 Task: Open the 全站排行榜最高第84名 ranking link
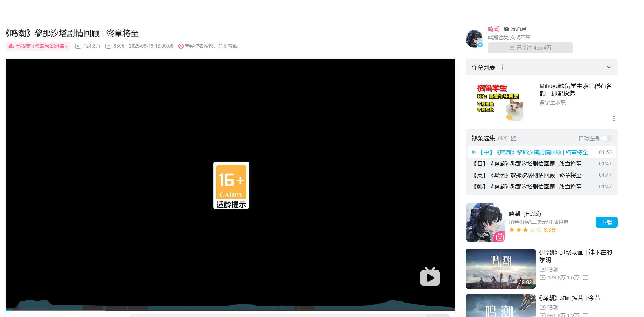38,46
